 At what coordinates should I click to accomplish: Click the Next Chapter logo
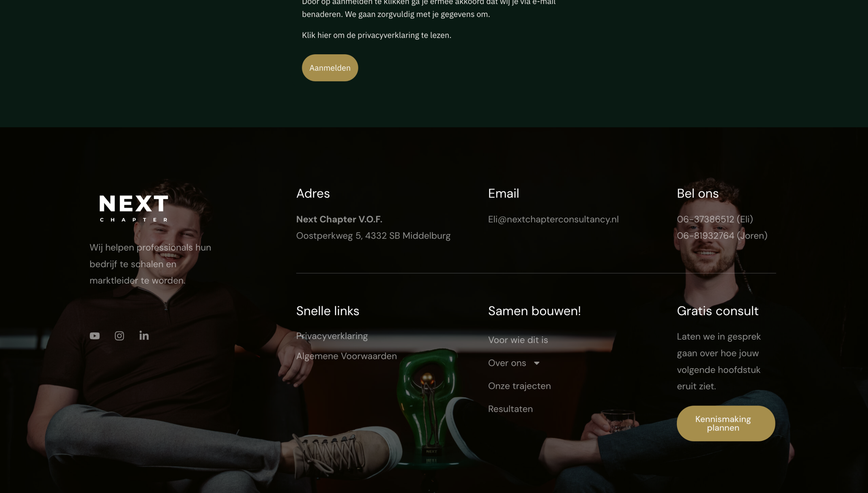point(134,208)
